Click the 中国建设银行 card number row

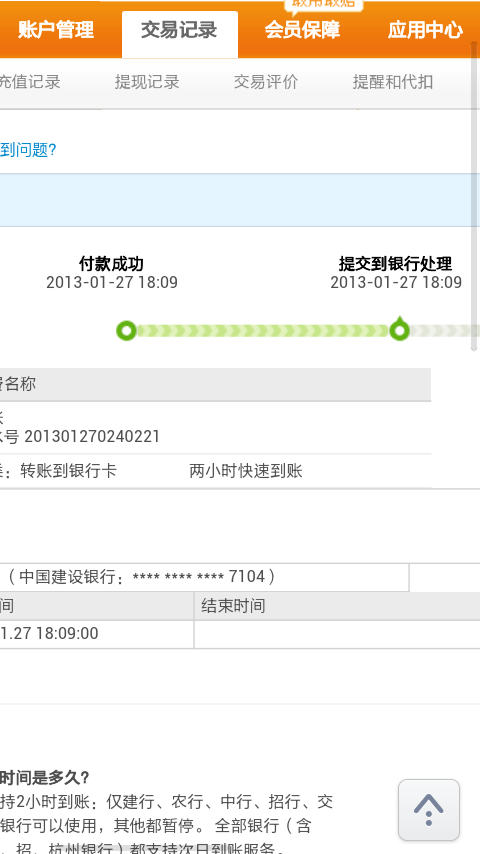pyautogui.click(x=204, y=577)
